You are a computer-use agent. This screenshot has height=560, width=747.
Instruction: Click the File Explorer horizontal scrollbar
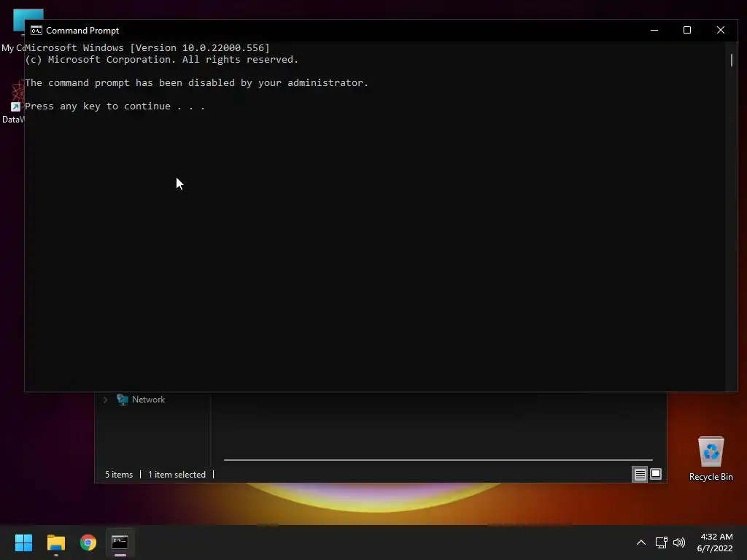[438, 460]
